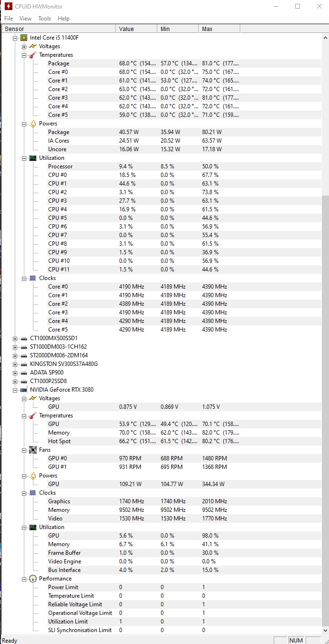Click the Intel Core i5 11400F chip icon
Screen dimensions: 329x644
(x=24, y=38)
